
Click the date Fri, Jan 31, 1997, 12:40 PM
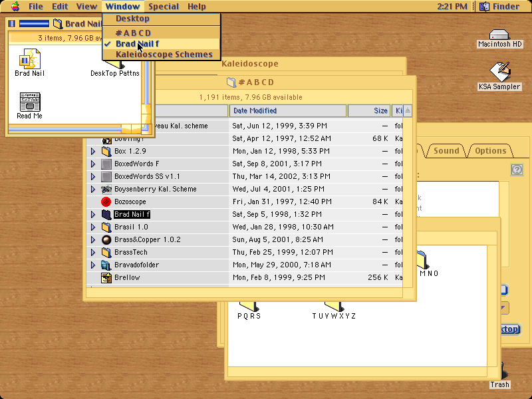click(282, 202)
